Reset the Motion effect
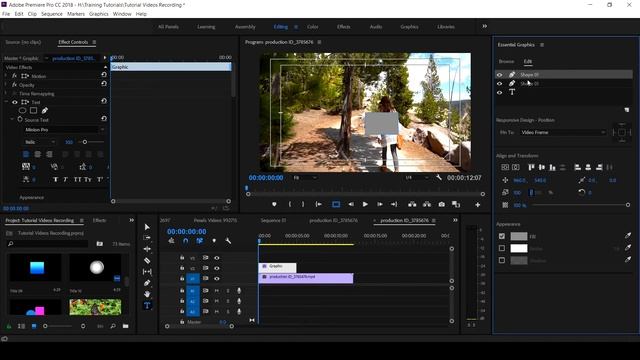The image size is (640, 360). pyautogui.click(x=104, y=76)
